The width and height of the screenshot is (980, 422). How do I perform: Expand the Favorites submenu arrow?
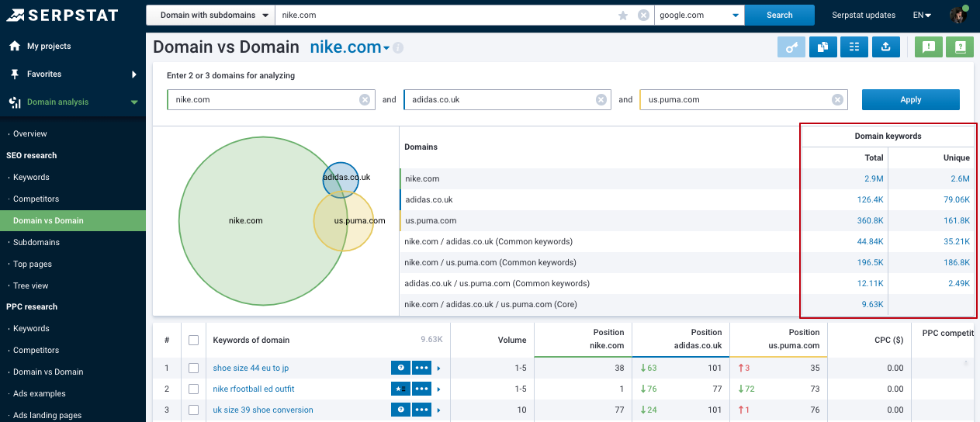(x=134, y=74)
